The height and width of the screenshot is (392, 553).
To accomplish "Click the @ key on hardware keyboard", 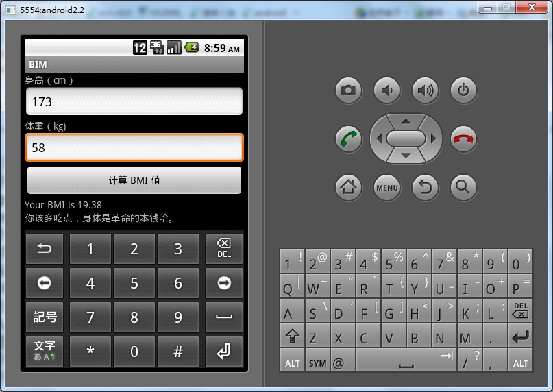I will [x=343, y=360].
